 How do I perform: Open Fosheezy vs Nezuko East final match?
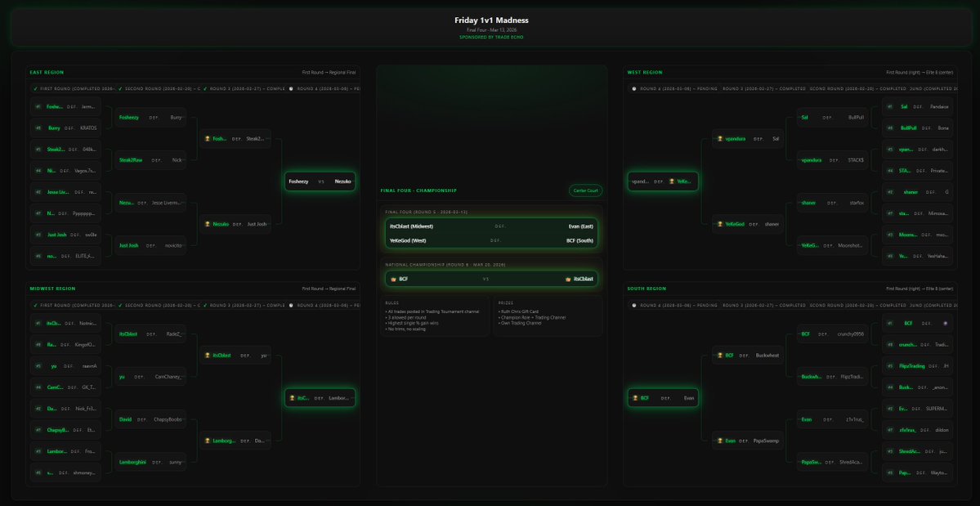(x=320, y=181)
